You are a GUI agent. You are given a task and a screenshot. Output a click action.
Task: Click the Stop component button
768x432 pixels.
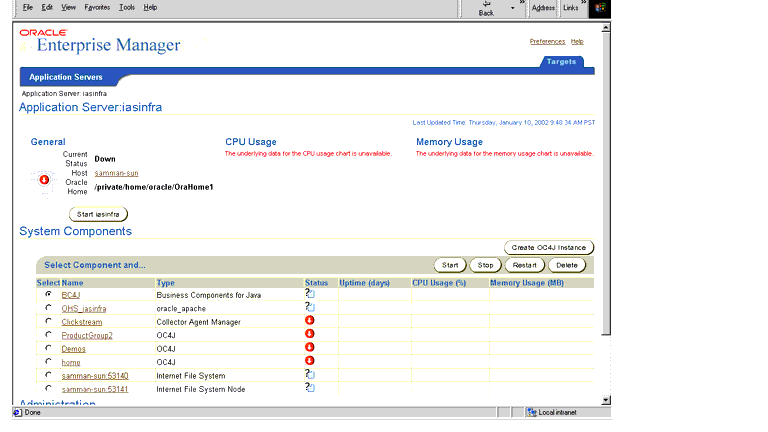point(485,265)
